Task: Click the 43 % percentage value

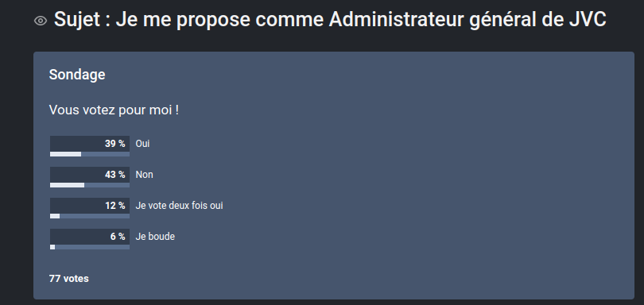Action: click(115, 175)
